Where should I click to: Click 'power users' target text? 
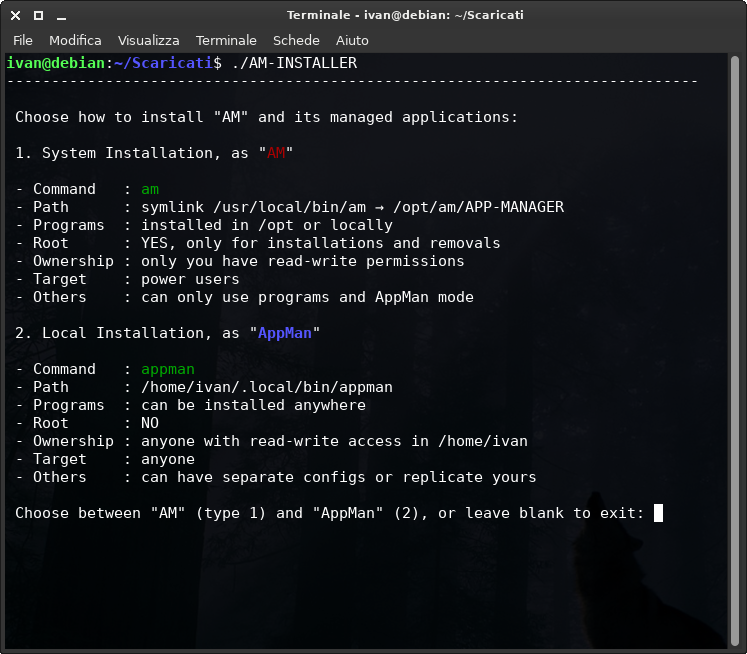[x=190, y=279]
